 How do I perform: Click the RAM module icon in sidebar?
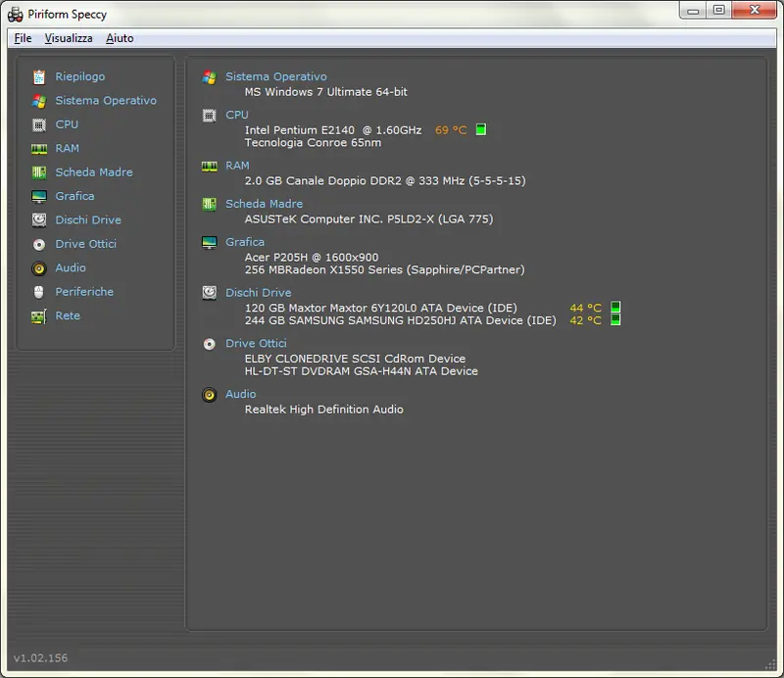(39, 149)
